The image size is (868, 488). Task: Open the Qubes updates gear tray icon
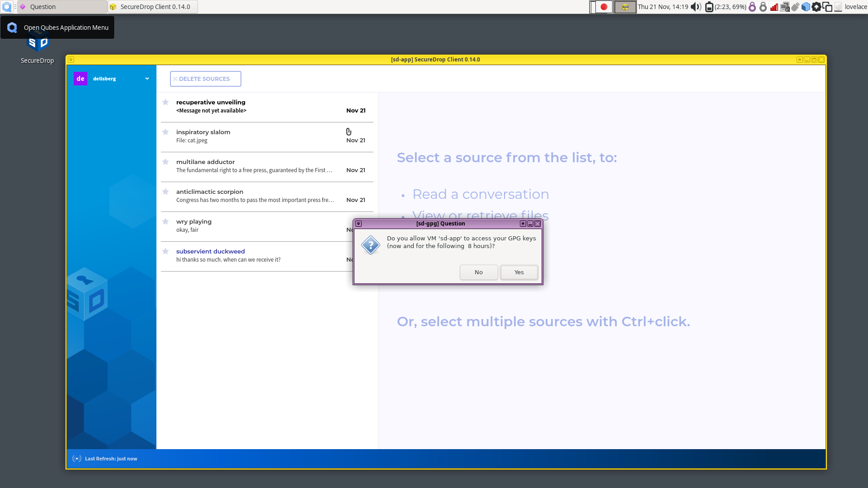point(816,7)
